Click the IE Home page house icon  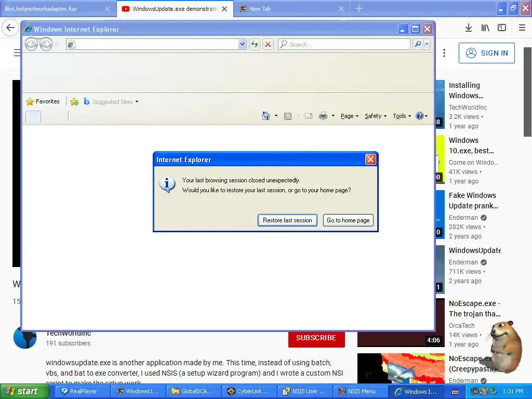[266, 116]
